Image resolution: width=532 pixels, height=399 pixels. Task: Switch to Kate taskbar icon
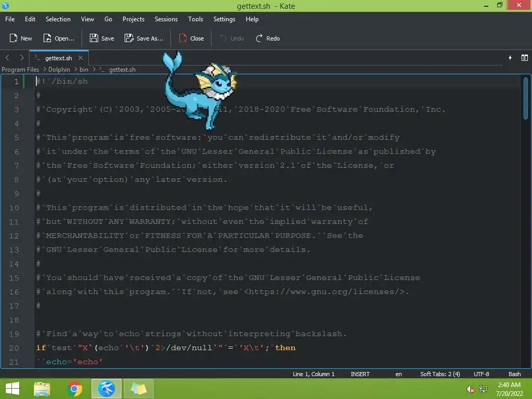coord(106,389)
